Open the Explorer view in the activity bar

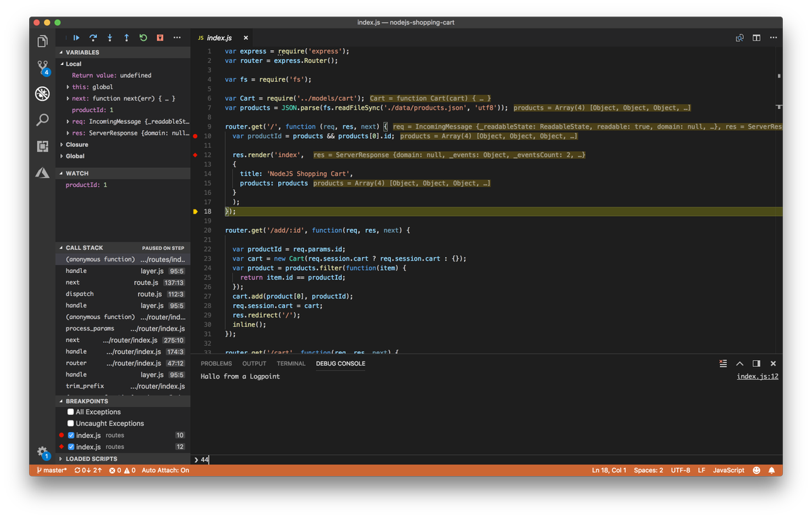(x=42, y=41)
